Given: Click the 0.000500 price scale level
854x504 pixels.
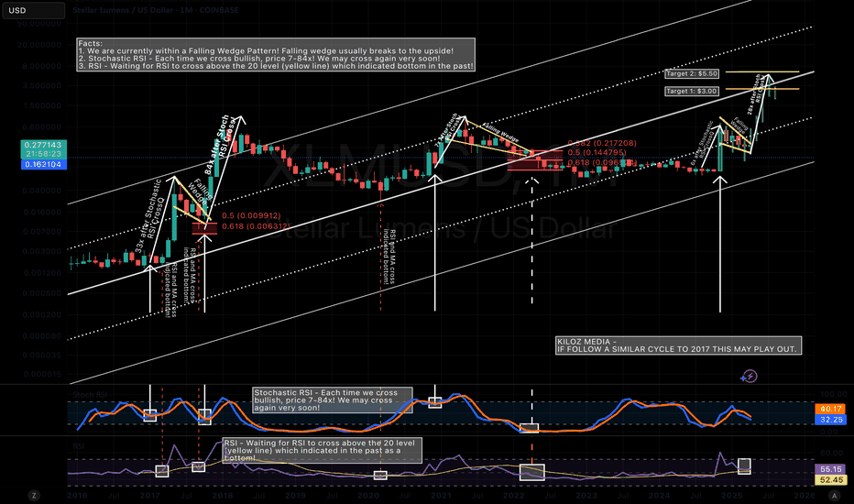Looking at the screenshot, I should (41, 293).
